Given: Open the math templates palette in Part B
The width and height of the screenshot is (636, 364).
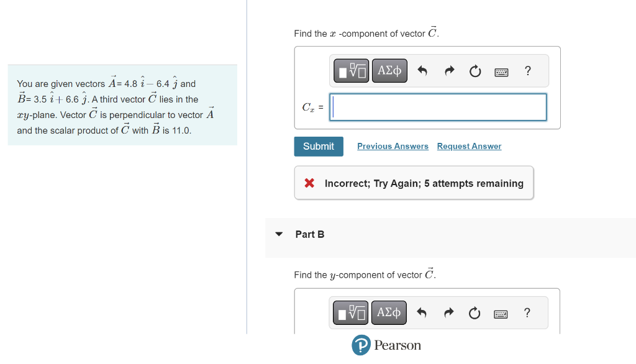Looking at the screenshot, I should point(350,312).
